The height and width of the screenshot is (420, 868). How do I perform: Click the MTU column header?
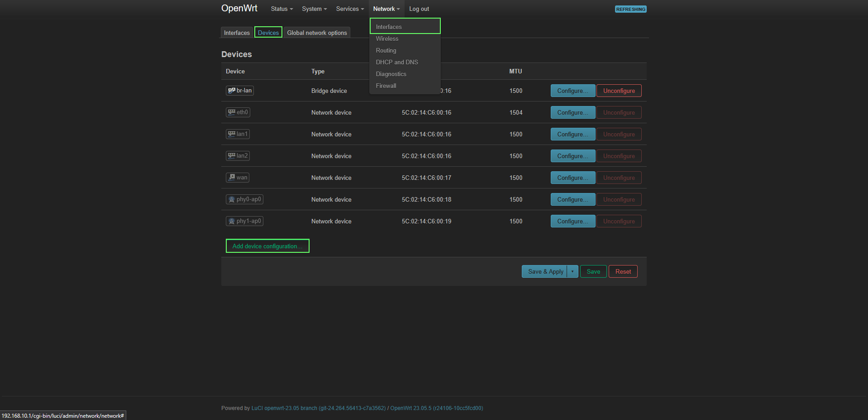(x=515, y=71)
